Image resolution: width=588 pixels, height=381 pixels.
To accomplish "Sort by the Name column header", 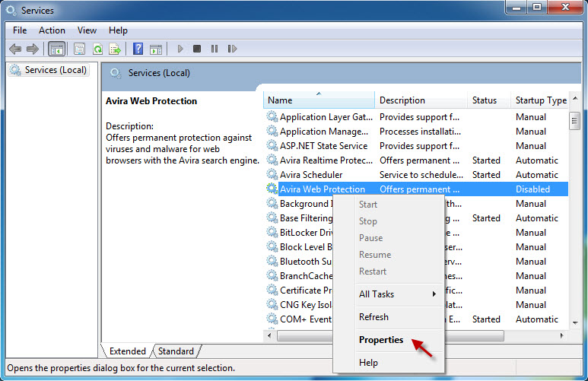I will (x=319, y=100).
